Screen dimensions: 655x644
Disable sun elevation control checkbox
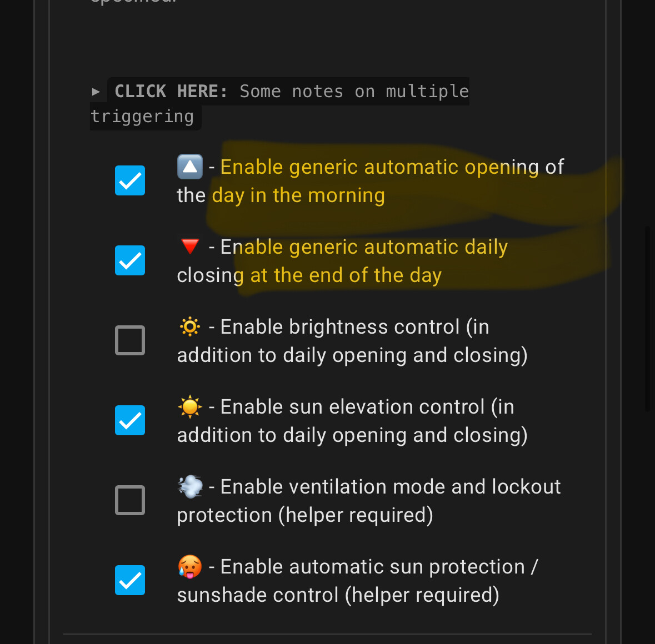(129, 420)
